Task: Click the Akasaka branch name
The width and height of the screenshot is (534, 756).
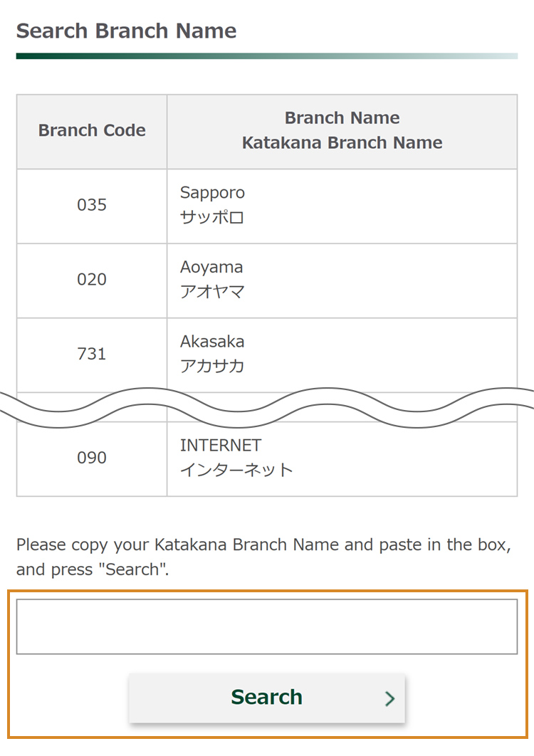Action: coord(212,342)
